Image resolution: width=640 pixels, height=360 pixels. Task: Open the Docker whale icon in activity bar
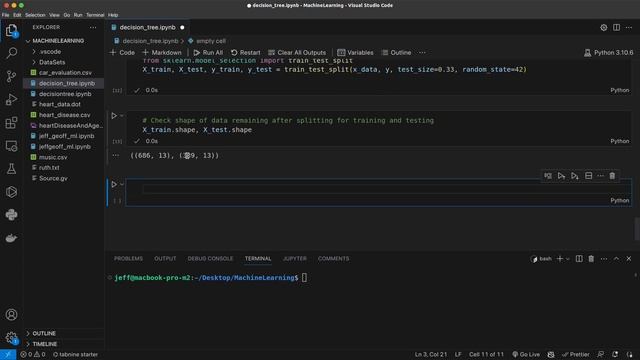[11, 238]
